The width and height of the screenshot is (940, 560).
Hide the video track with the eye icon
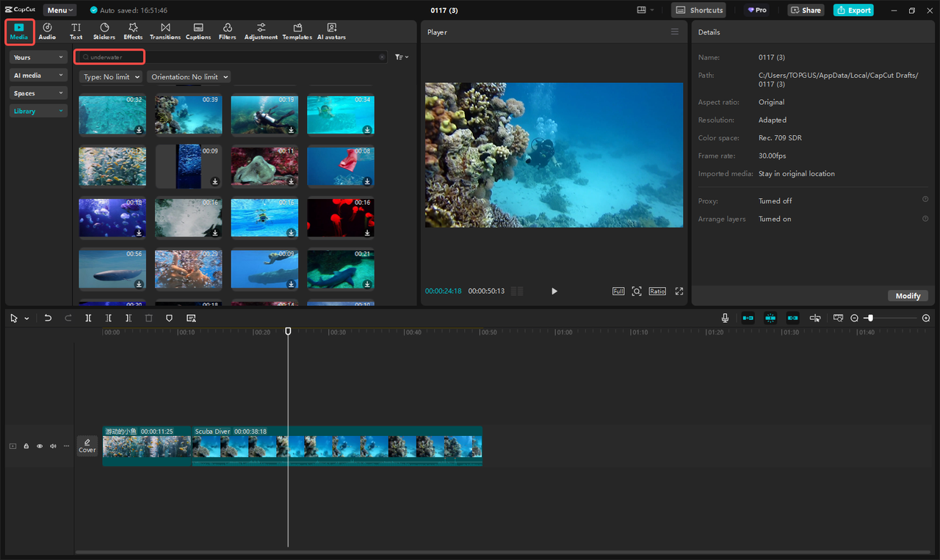[39, 446]
